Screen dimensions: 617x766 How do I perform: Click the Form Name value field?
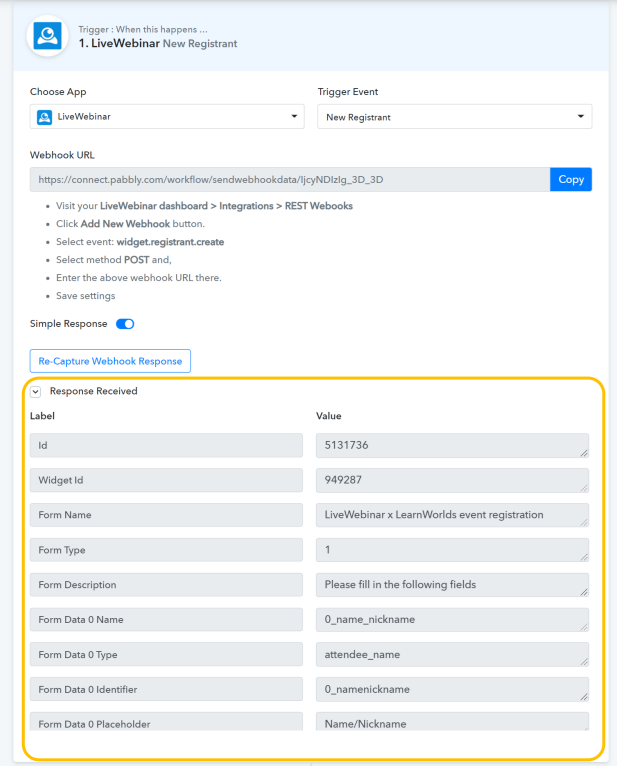(452, 515)
